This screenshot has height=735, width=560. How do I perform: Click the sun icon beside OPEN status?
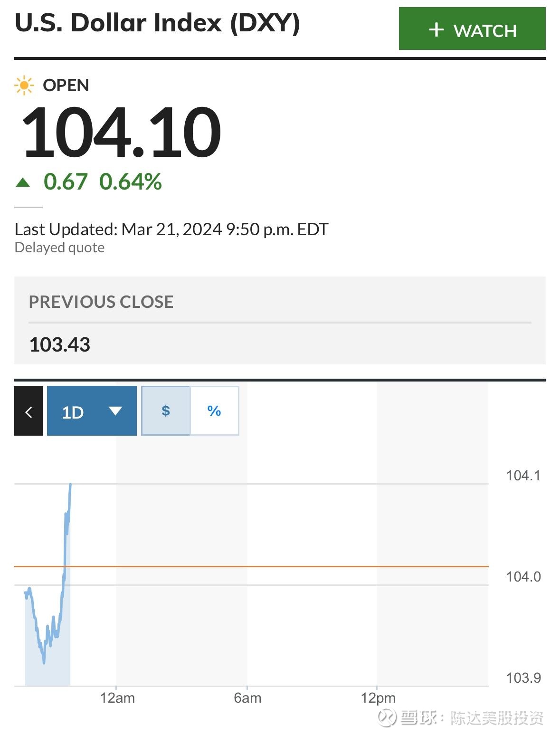point(24,86)
